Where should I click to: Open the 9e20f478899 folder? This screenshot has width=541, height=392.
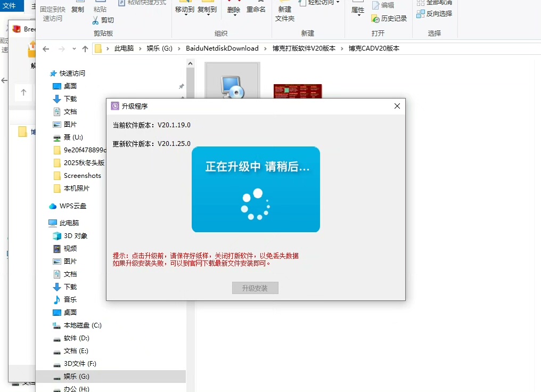tap(85, 150)
